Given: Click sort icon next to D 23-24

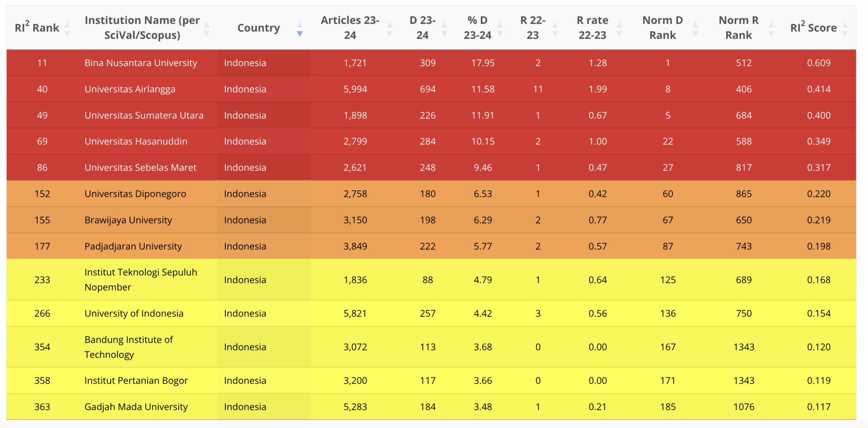Looking at the screenshot, I should [x=445, y=29].
